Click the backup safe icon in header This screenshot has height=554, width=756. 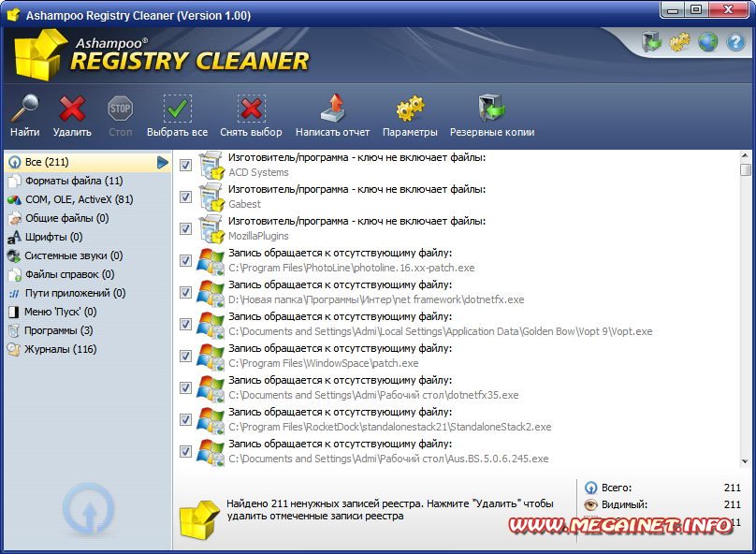(652, 42)
